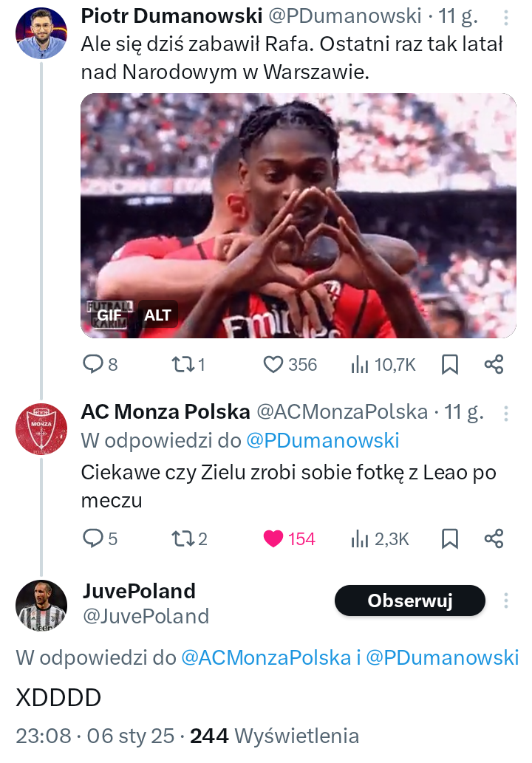View analytics of the 10,7K views tweet
The image size is (532, 763).
[x=360, y=364]
